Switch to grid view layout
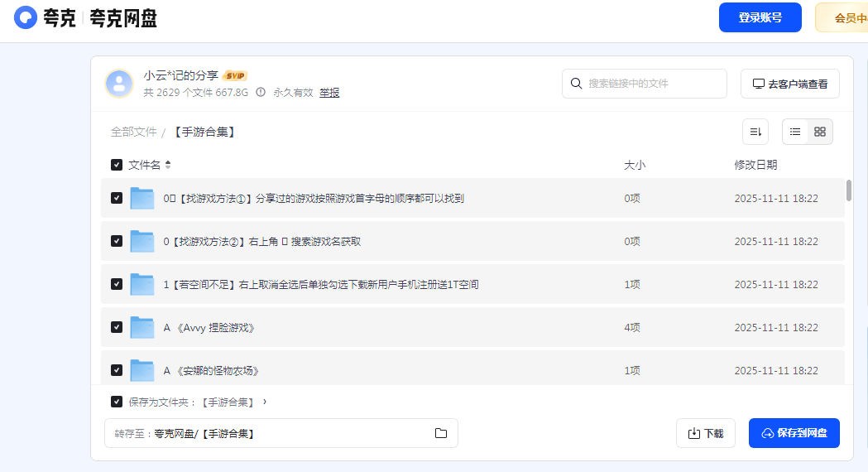Screen dimensions: 868x472 pyautogui.click(x=820, y=132)
